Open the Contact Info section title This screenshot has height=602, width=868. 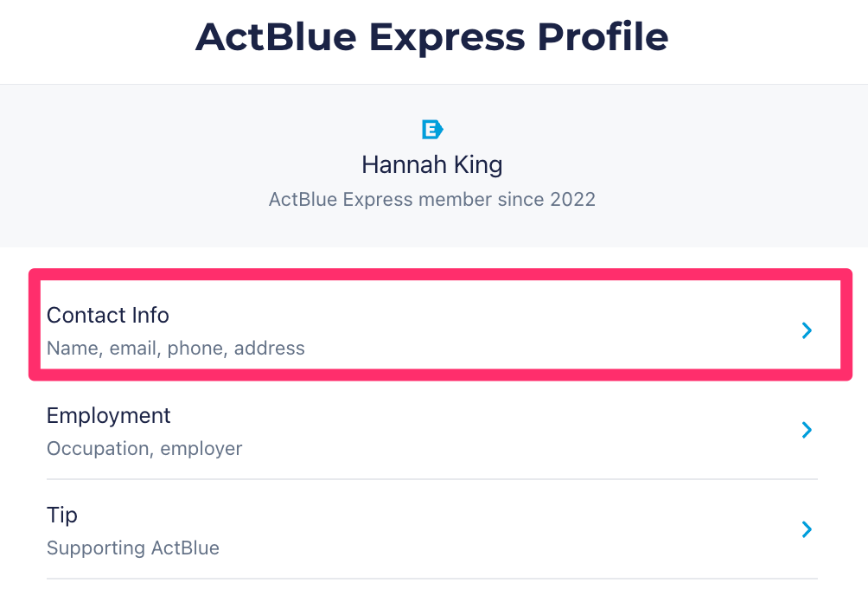(x=108, y=316)
